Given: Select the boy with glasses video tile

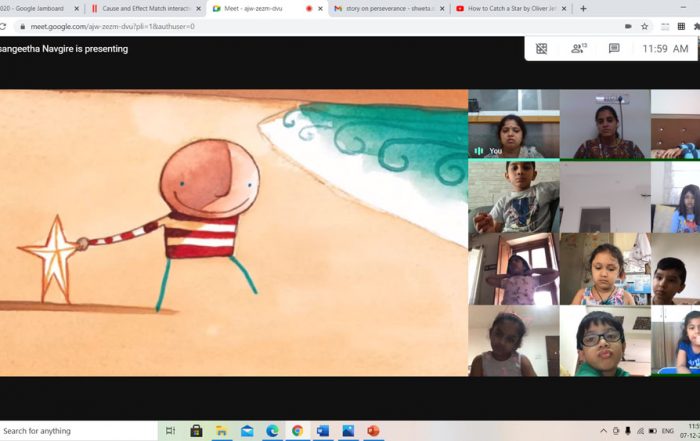Looking at the screenshot, I should click(605, 341).
